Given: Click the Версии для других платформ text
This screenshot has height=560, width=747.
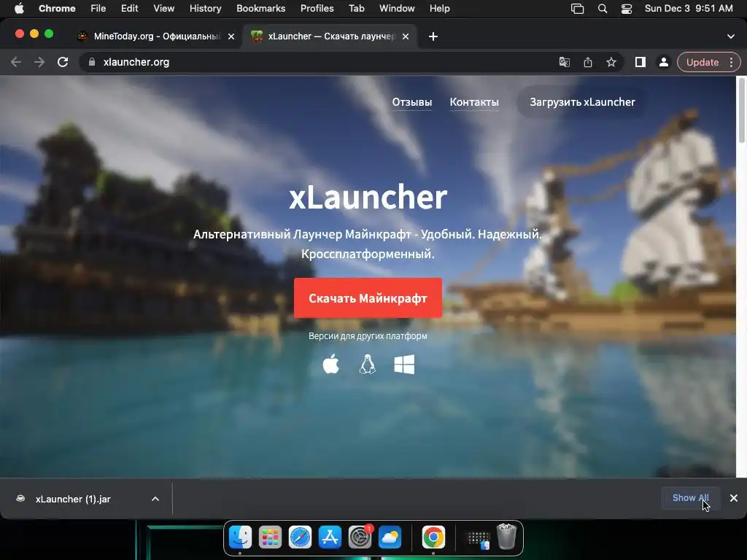Looking at the screenshot, I should (368, 335).
